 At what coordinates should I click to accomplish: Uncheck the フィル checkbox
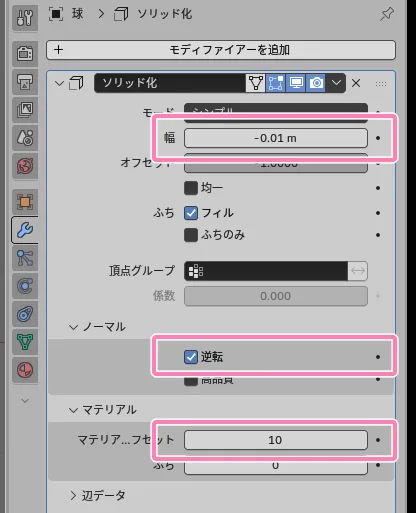tap(191, 213)
